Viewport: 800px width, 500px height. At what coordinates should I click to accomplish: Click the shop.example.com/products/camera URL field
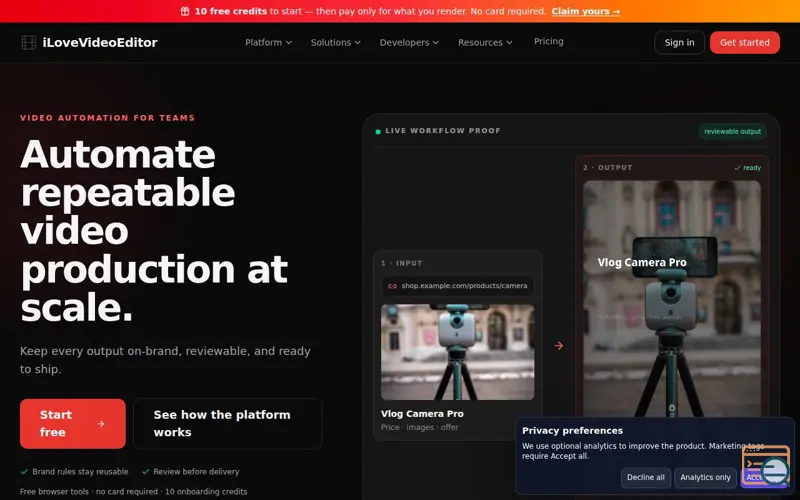(457, 286)
